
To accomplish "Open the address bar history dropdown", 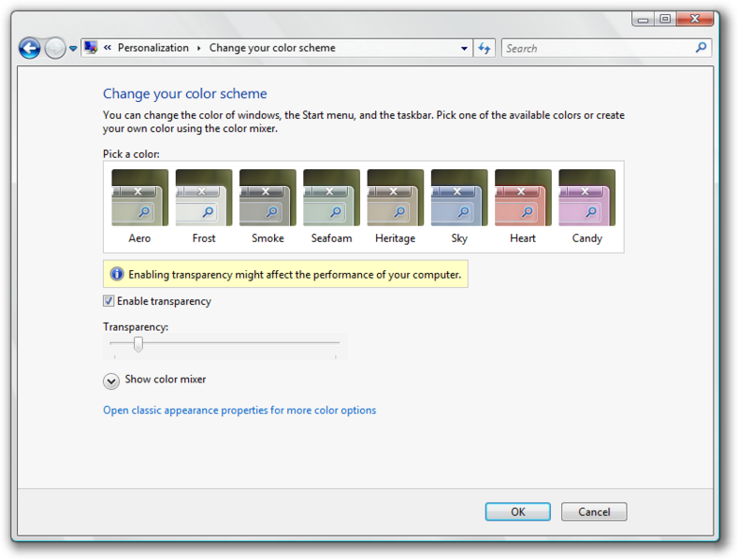I will 464,49.
